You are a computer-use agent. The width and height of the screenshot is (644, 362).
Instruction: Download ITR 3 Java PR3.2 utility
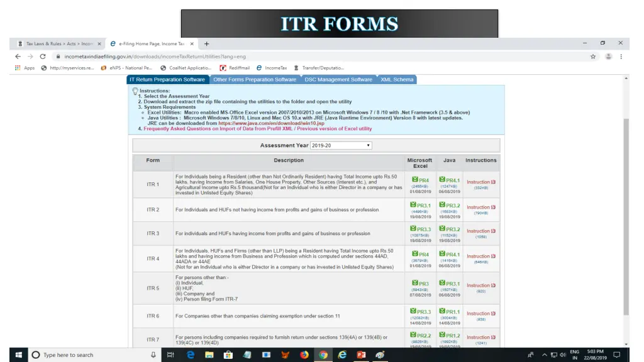pyautogui.click(x=449, y=229)
